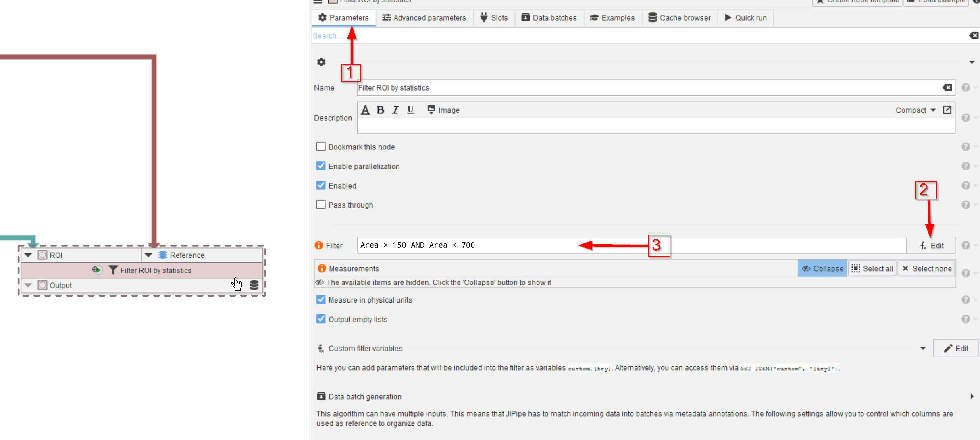Clear the Name field with backspace icon

tap(947, 88)
